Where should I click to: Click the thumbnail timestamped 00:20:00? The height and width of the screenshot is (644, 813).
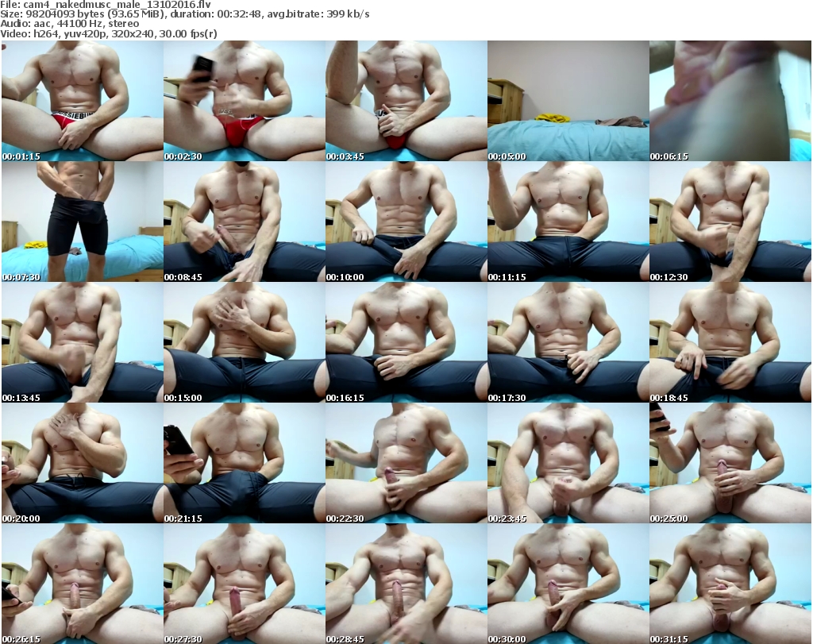coord(81,463)
